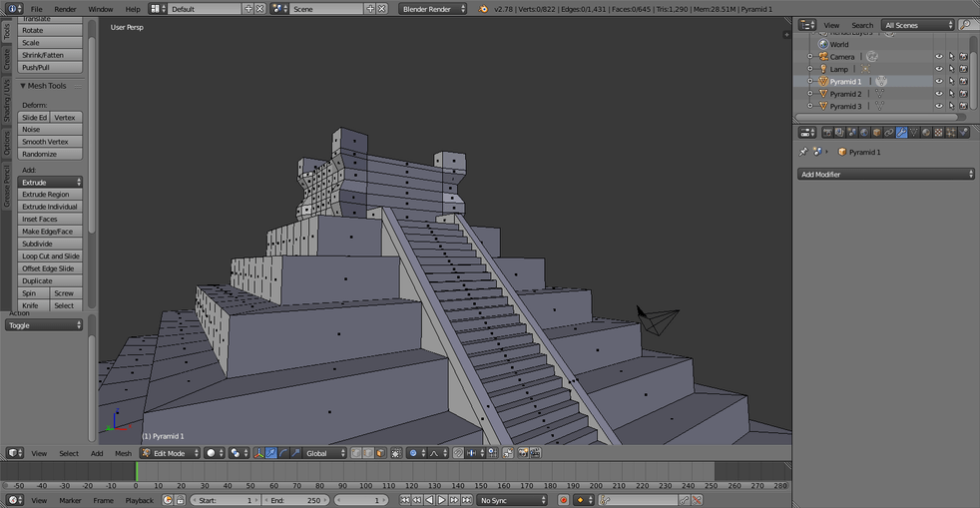Open the Edit Mode selector dropdown
Image resolution: width=980 pixels, height=508 pixels.
pyautogui.click(x=169, y=453)
